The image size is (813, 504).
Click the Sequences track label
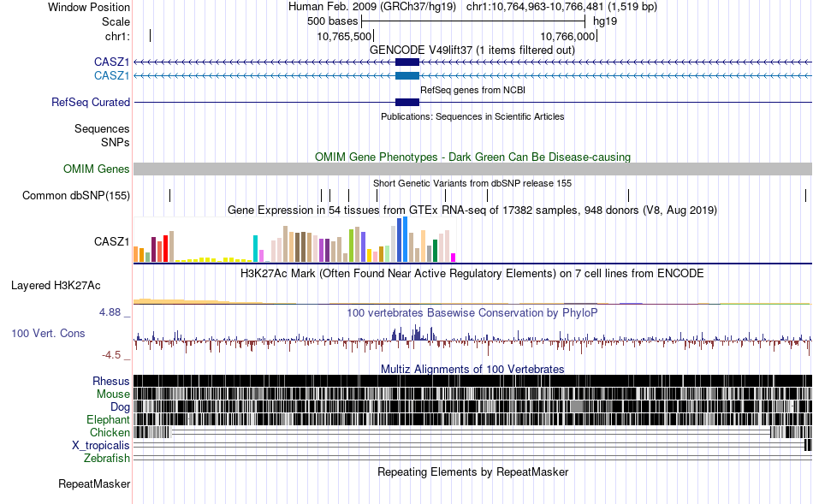(x=102, y=128)
